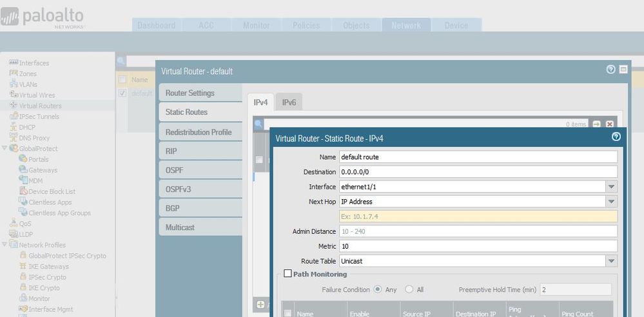Viewport: 644px width, 317px height.
Task: Switch to the IPv6 tab
Action: point(289,102)
